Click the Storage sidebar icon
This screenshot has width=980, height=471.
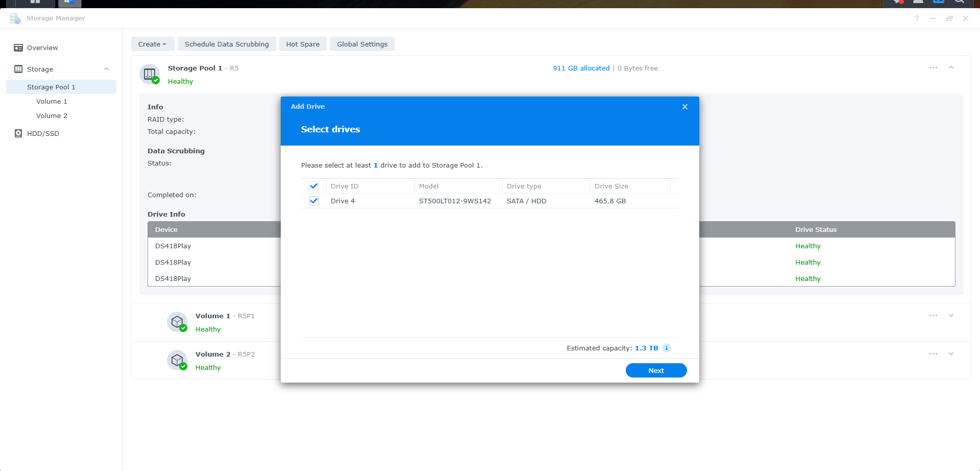pyautogui.click(x=18, y=69)
